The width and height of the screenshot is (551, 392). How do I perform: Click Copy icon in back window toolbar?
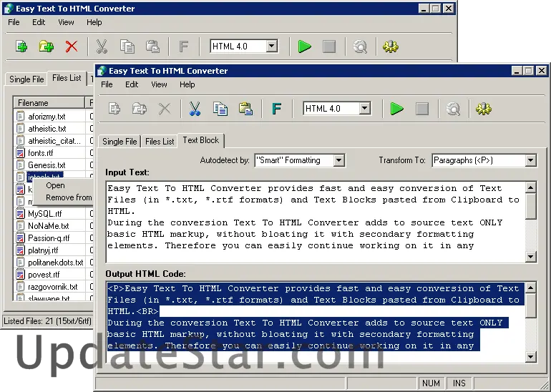pyautogui.click(x=127, y=46)
